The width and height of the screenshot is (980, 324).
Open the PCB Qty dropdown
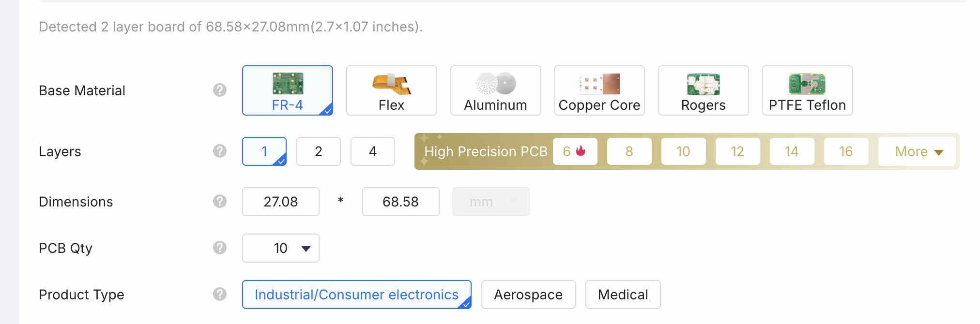281,248
